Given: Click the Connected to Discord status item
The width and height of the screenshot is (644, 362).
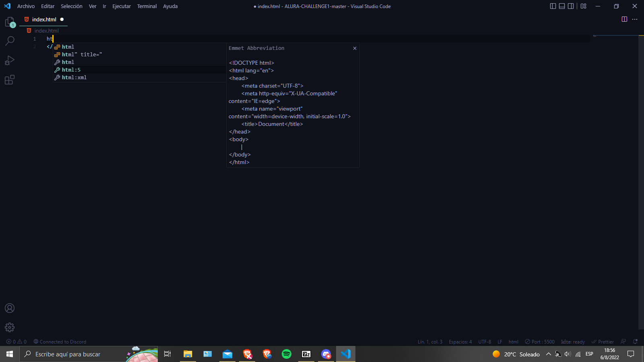Looking at the screenshot, I should click(60, 342).
